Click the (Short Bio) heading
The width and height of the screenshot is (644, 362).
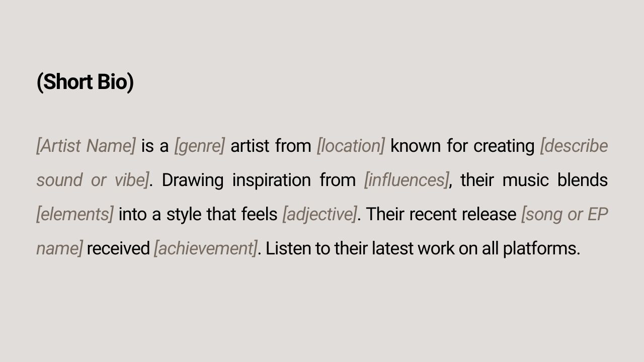coord(85,82)
